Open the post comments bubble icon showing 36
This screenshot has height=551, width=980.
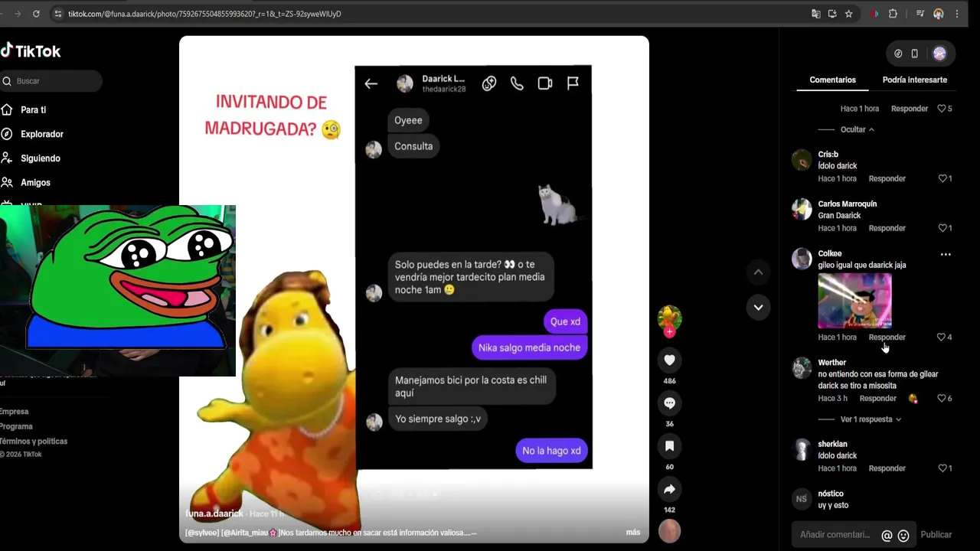click(669, 403)
